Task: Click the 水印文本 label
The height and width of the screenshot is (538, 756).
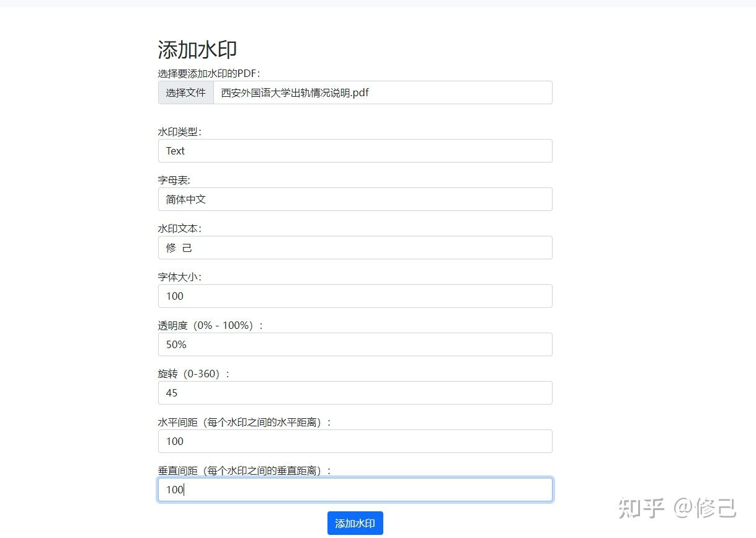Action: [x=179, y=228]
